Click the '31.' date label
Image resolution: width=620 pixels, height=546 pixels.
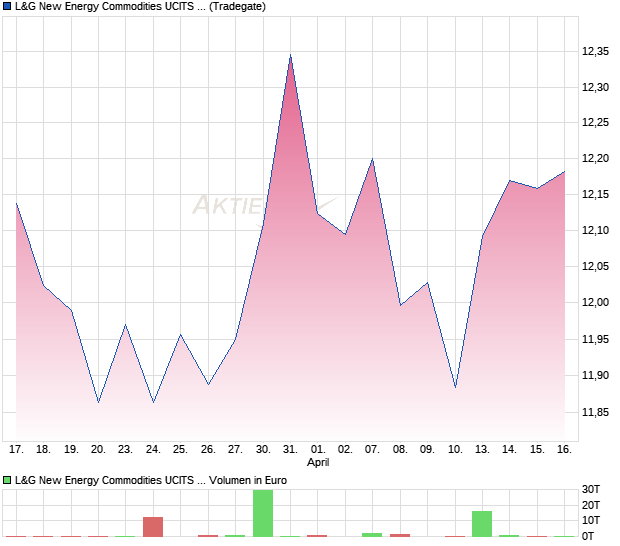(x=290, y=449)
